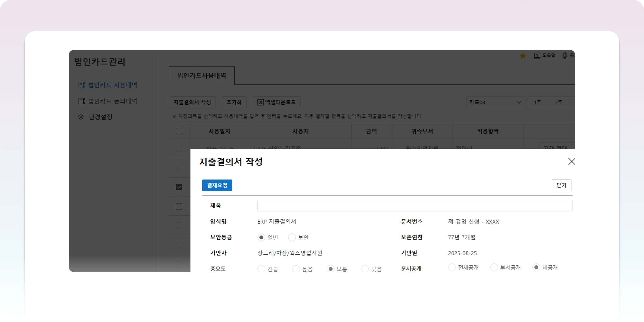The height and width of the screenshot is (322, 644).
Task: Switch to 법인카드사용내역 tab
Action: [x=202, y=76]
